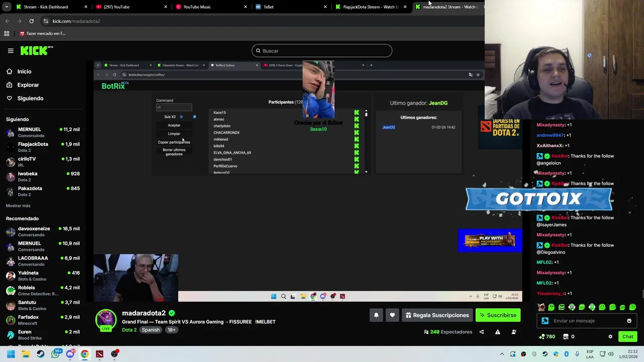Open the tab search dropdown arrow
Viewport: 644px width, 362px height.
click(7, 7)
